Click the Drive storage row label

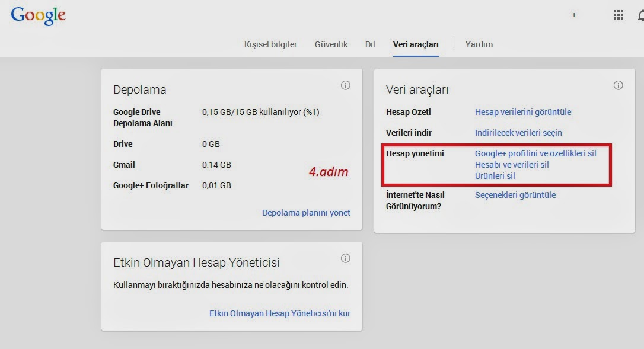click(123, 144)
